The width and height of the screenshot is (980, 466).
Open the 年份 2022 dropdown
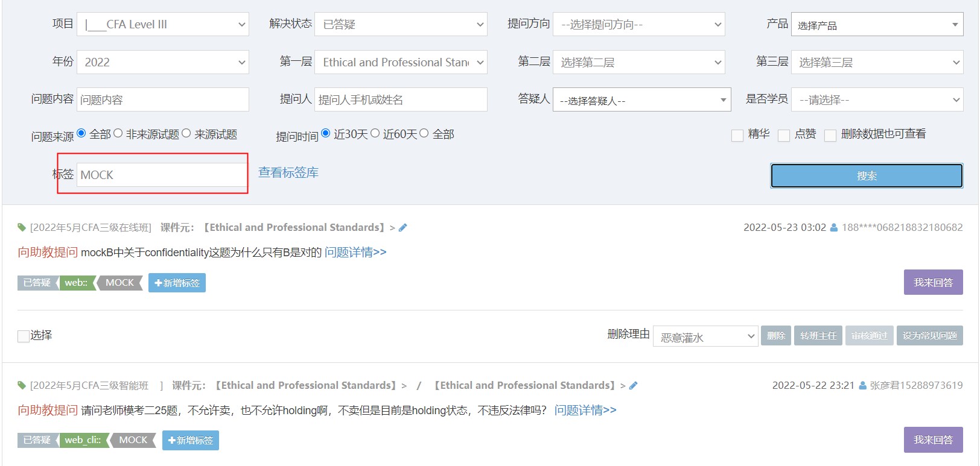click(x=163, y=62)
